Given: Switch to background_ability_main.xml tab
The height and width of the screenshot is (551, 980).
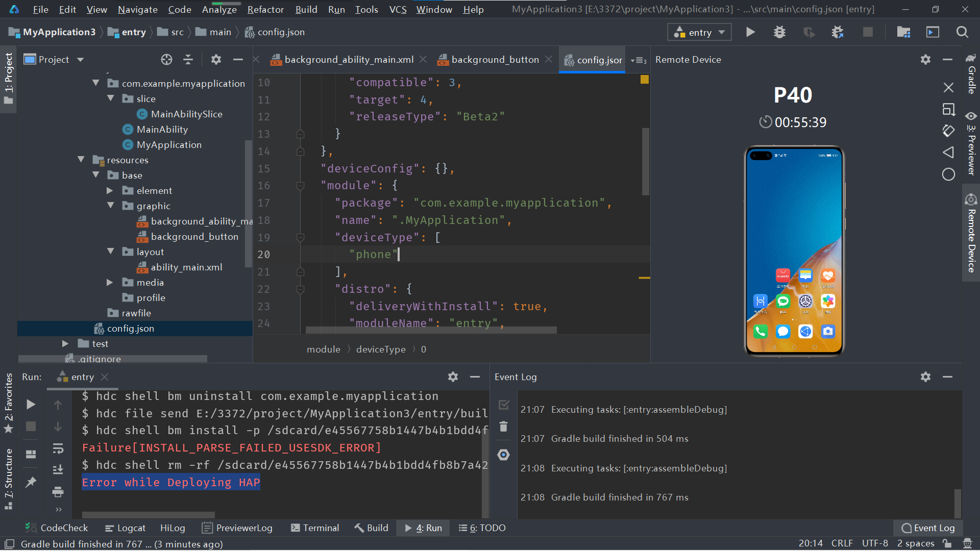Looking at the screenshot, I should click(x=349, y=60).
